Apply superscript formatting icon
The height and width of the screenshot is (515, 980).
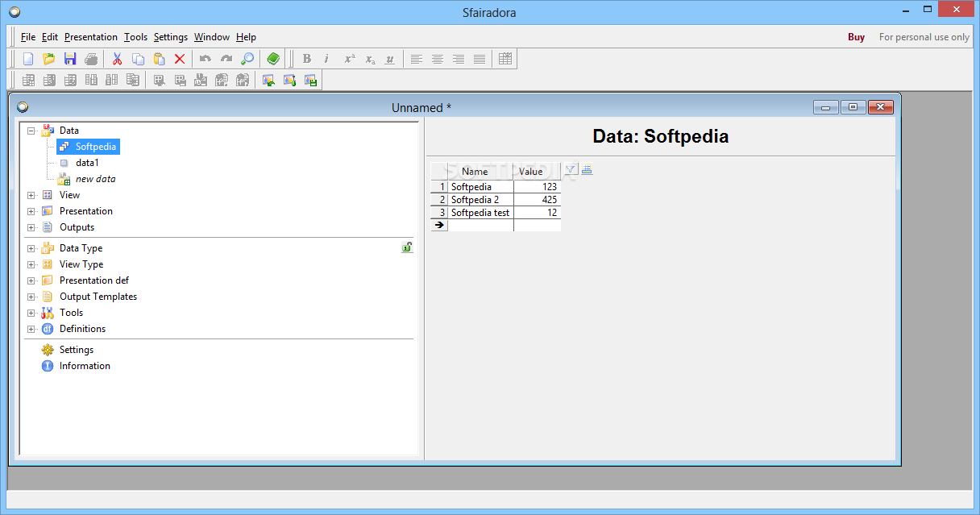pyautogui.click(x=349, y=59)
